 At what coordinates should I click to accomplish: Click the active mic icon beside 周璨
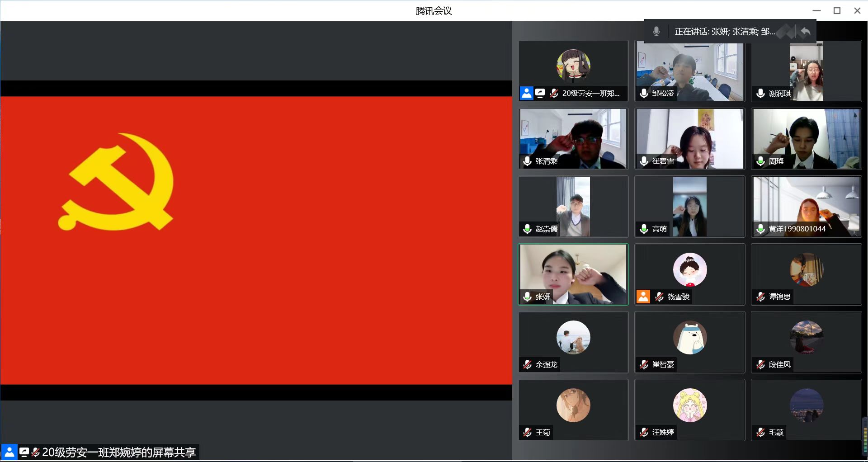point(761,161)
